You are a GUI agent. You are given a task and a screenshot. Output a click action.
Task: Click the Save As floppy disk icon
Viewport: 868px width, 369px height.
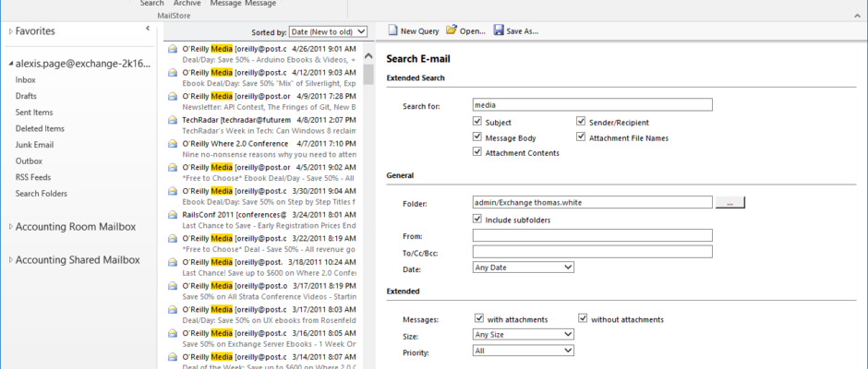499,30
